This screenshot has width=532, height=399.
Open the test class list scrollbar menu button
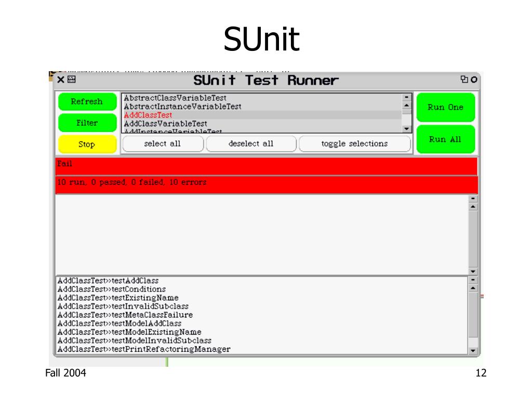pyautogui.click(x=406, y=97)
